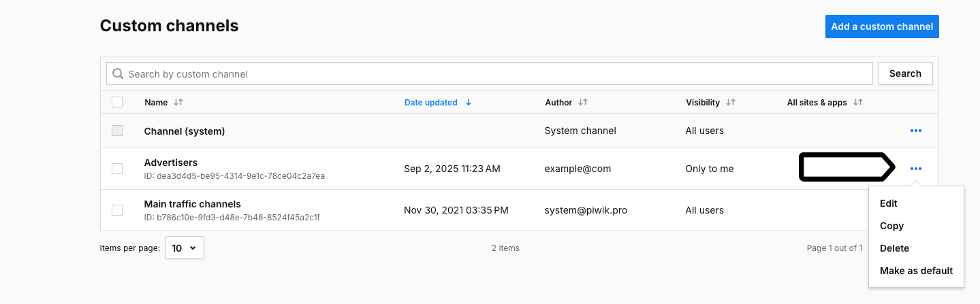Click three-dot menu for Advertisers row
Screen dimensions: 980x304
click(x=915, y=169)
